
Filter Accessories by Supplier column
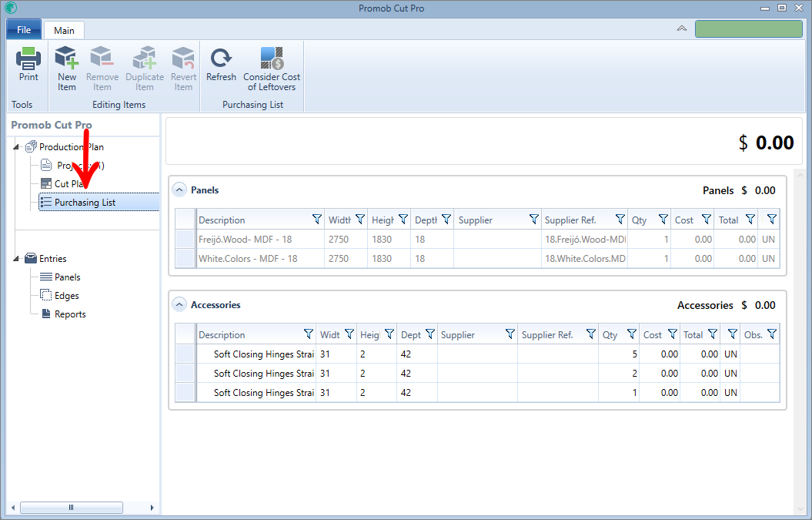coord(510,334)
